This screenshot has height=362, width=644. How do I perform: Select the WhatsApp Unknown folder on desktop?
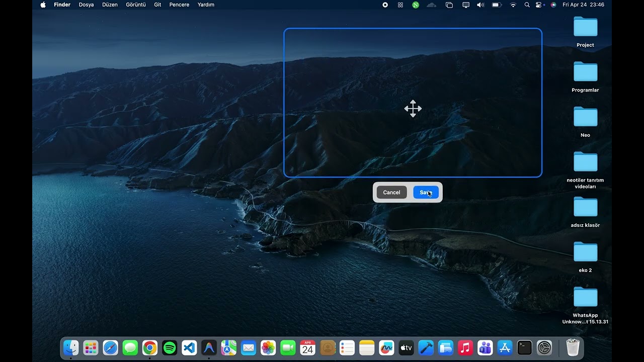pyautogui.click(x=585, y=305)
